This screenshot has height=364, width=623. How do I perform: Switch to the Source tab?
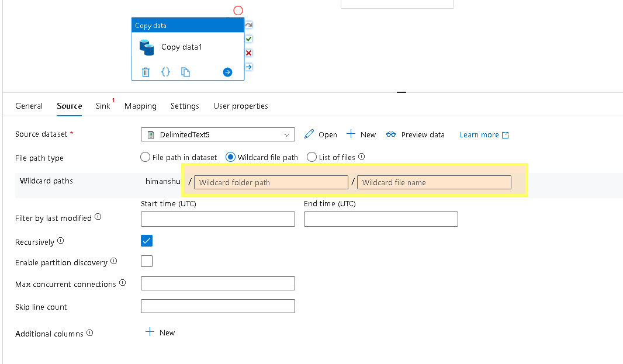69,106
